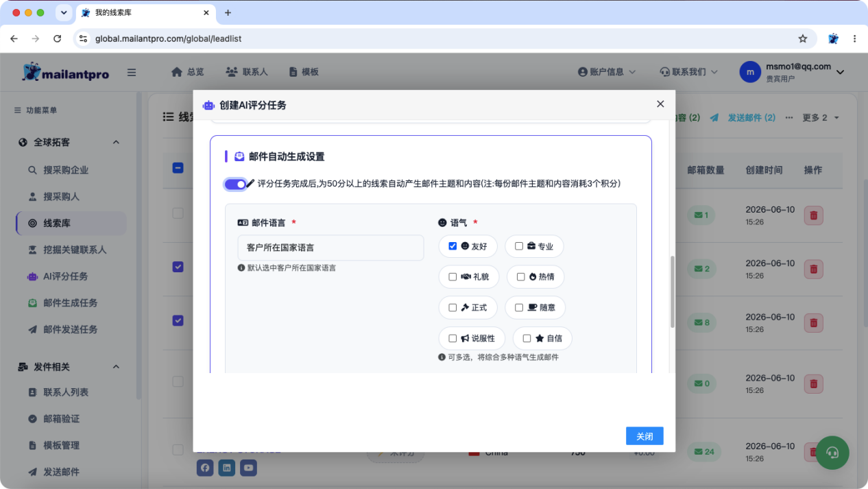Check the 说服性 tone checkbox
This screenshot has height=489, width=868.
(x=453, y=338)
